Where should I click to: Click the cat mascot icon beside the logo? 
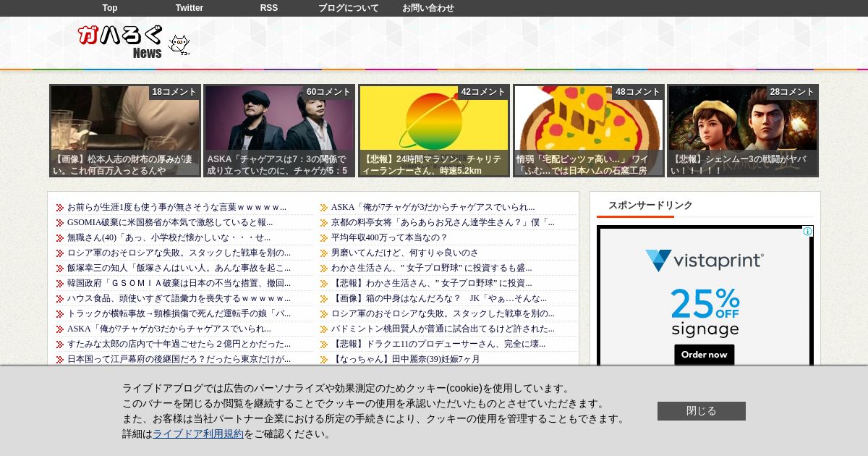tap(179, 45)
